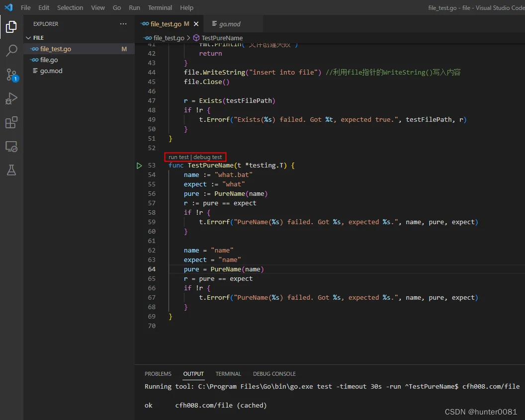Click the run test code lens
This screenshot has height=420, width=525.
[178, 157]
